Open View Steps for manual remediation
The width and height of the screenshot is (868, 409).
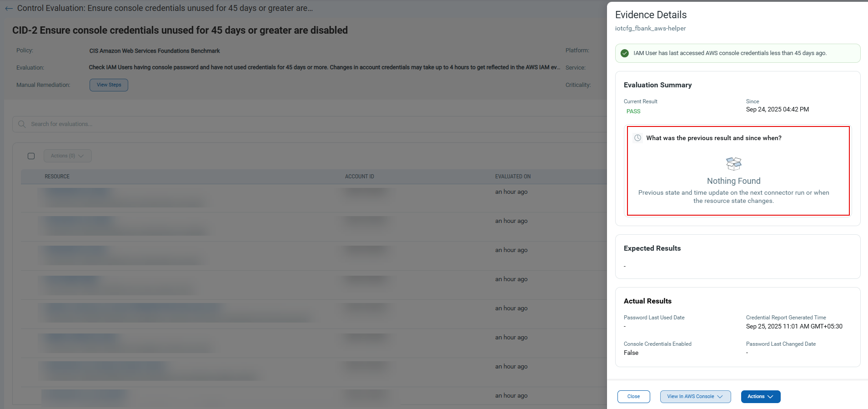[109, 85]
